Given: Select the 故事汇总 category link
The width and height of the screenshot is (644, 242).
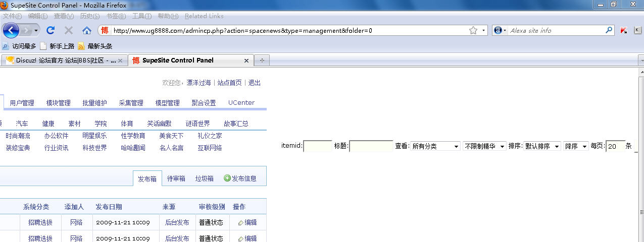Looking at the screenshot, I should point(236,124).
